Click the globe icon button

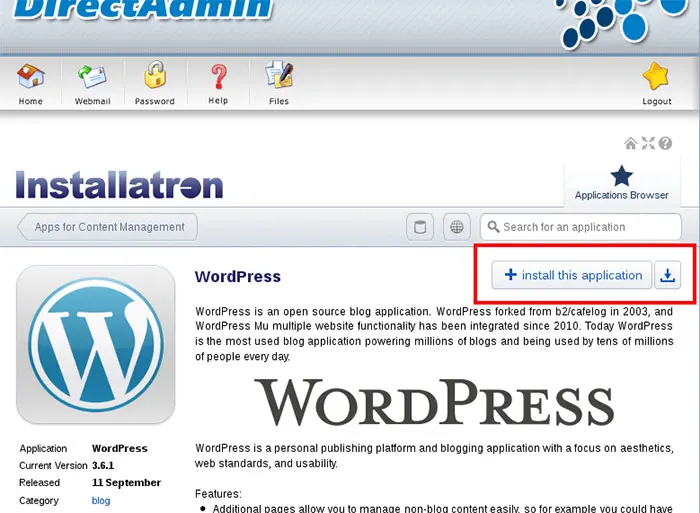pyautogui.click(x=456, y=227)
